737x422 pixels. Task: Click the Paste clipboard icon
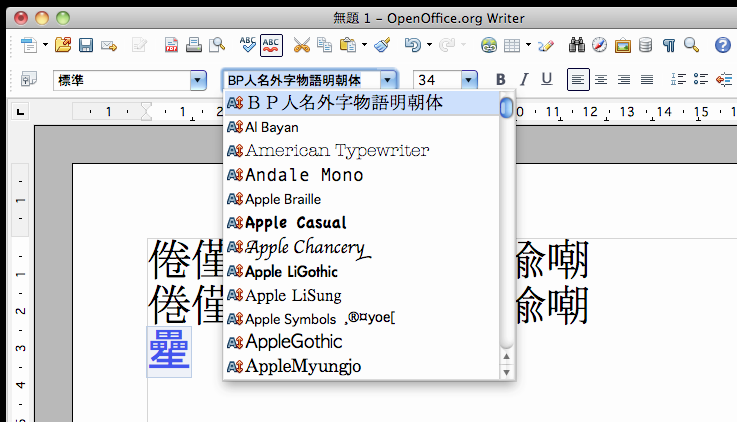(x=348, y=45)
